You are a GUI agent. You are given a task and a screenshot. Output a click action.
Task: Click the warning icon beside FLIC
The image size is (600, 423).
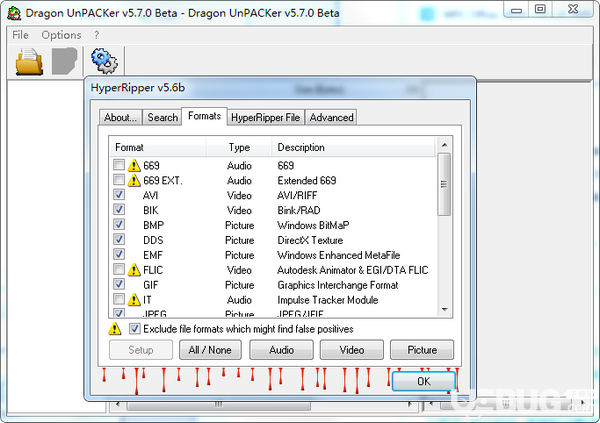point(134,270)
